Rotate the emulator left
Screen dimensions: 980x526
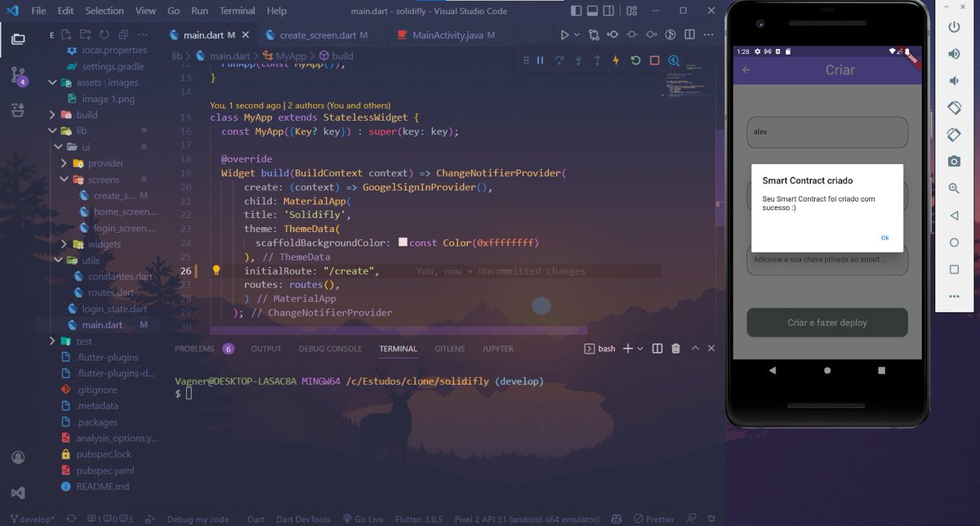[x=954, y=108]
